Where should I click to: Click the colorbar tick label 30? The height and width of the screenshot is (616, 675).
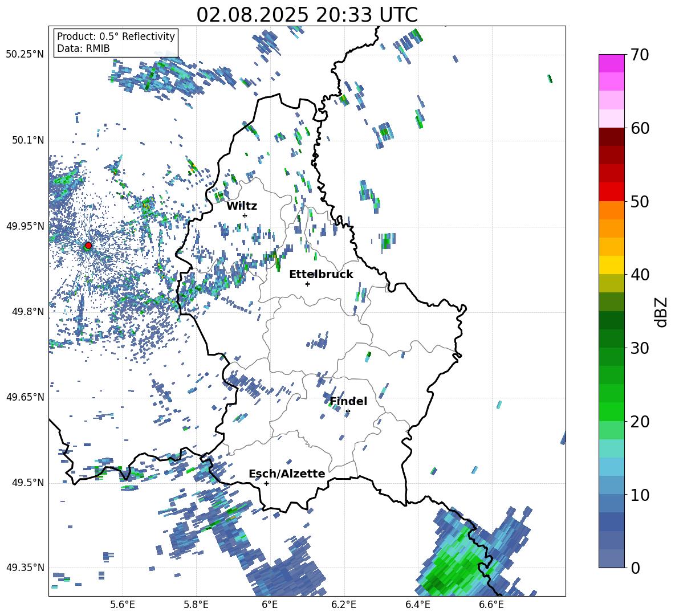[639, 348]
